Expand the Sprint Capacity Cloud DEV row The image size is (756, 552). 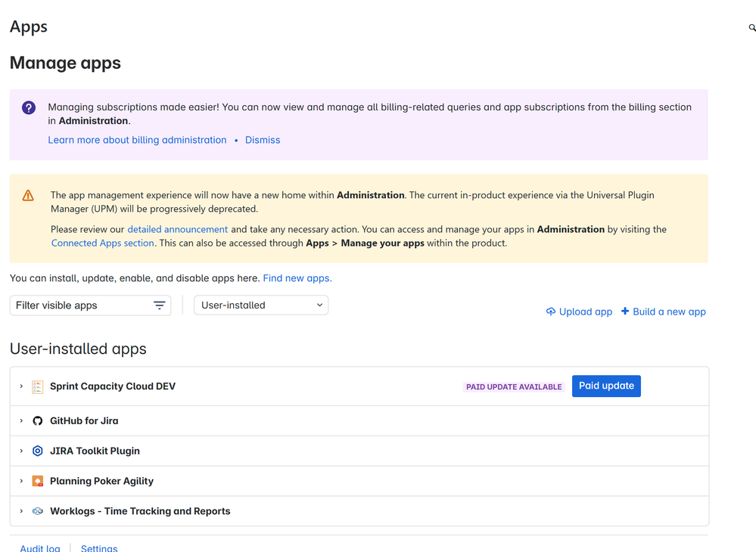coord(21,386)
